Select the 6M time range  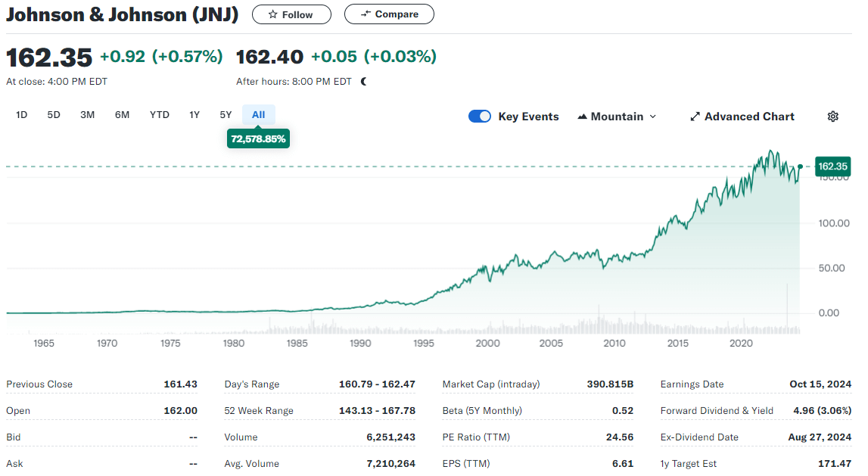[123, 115]
